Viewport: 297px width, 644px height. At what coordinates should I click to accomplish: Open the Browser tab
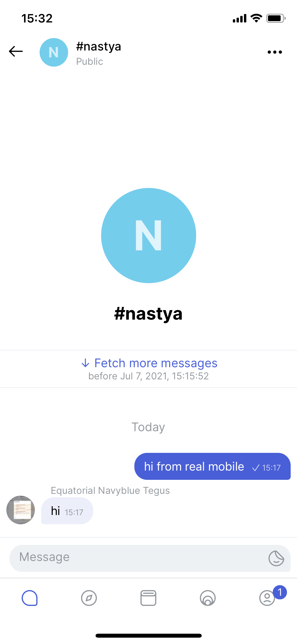point(148,598)
